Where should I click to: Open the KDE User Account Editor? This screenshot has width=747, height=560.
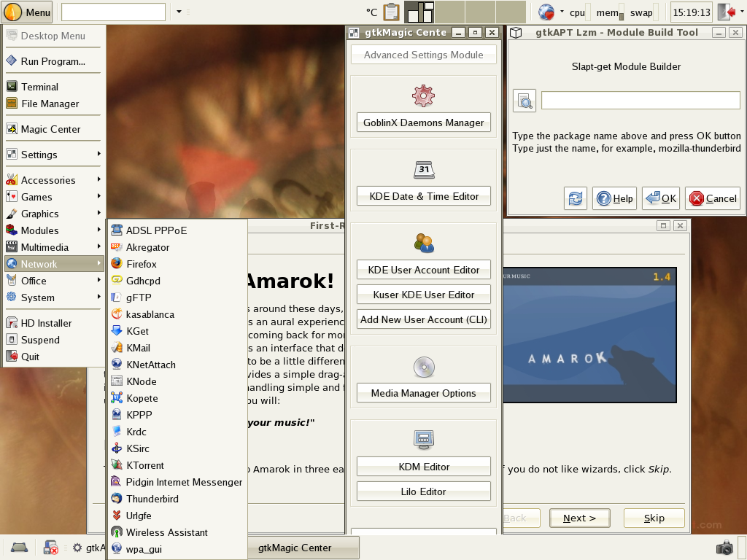424,270
